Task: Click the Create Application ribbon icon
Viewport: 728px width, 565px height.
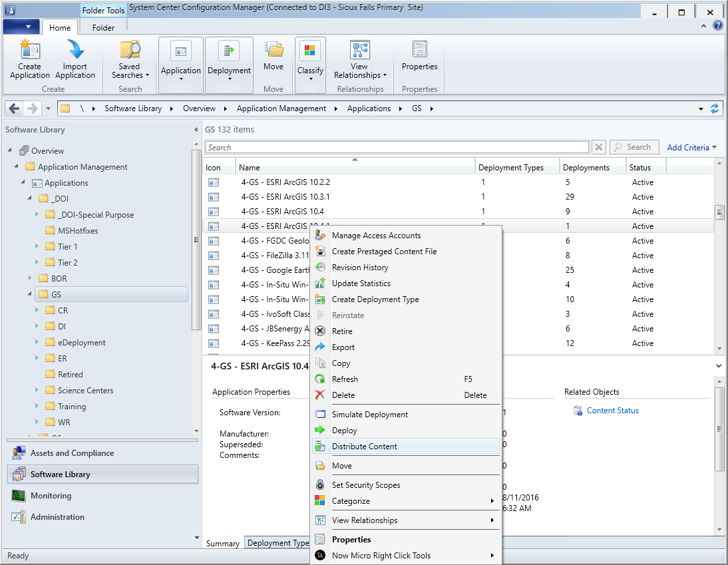Action: coord(30,50)
